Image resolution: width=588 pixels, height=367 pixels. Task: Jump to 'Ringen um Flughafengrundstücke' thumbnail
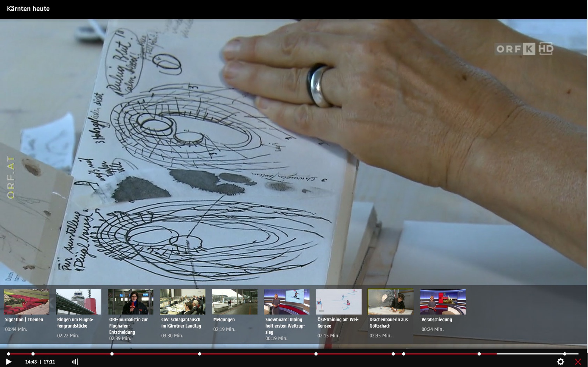pyautogui.click(x=78, y=302)
